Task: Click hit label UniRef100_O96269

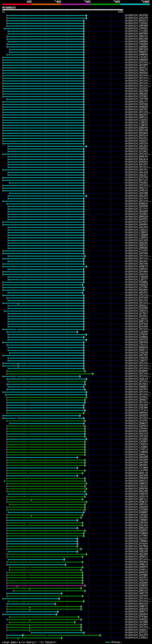Action: coord(136,523)
